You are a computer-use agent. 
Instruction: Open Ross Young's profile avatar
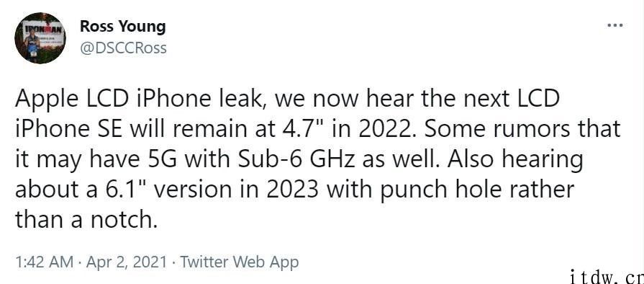pyautogui.click(x=40, y=38)
